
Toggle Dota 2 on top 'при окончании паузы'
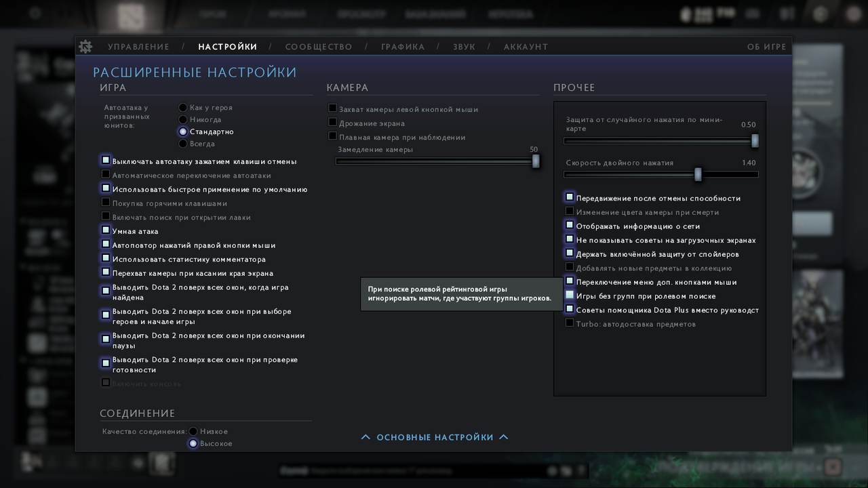tap(106, 340)
